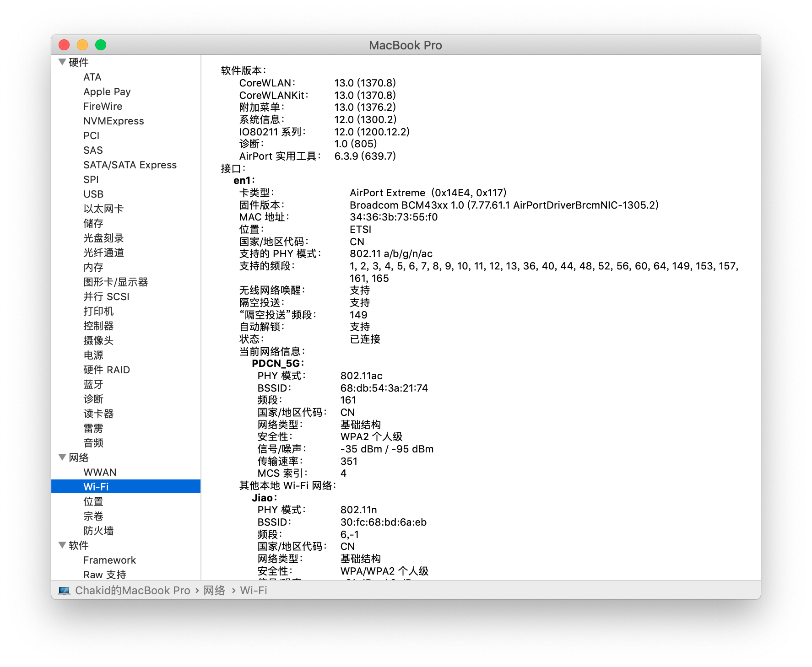
Task: Show 电源 power information
Action: 93,355
